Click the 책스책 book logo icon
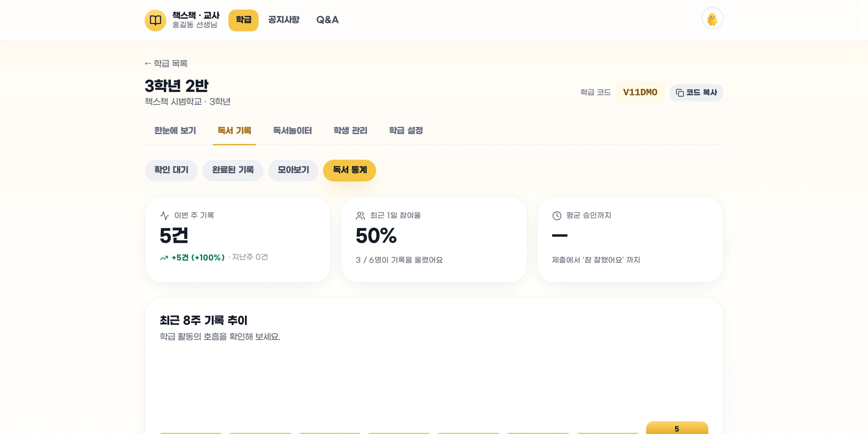Screen dimensions: 868x434 tap(155, 20)
